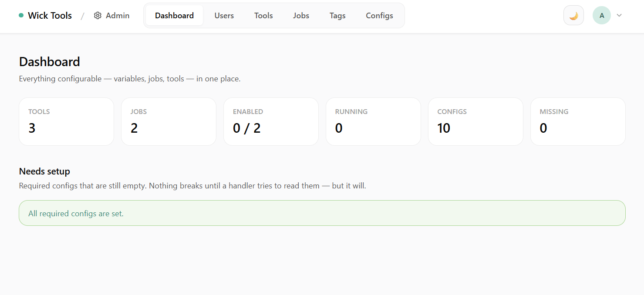Go to the Tags section

tap(337, 15)
